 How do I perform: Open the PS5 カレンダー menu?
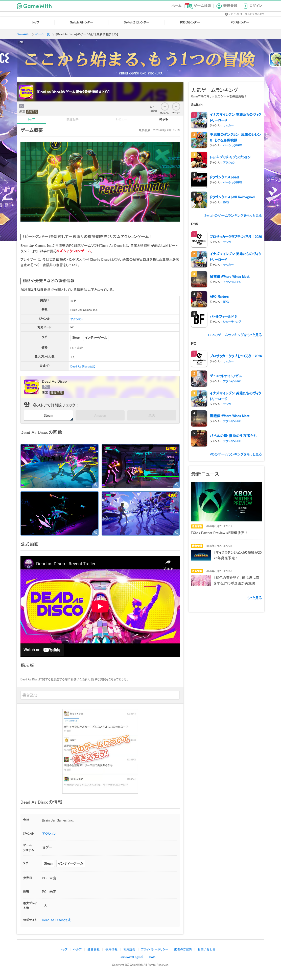click(190, 22)
